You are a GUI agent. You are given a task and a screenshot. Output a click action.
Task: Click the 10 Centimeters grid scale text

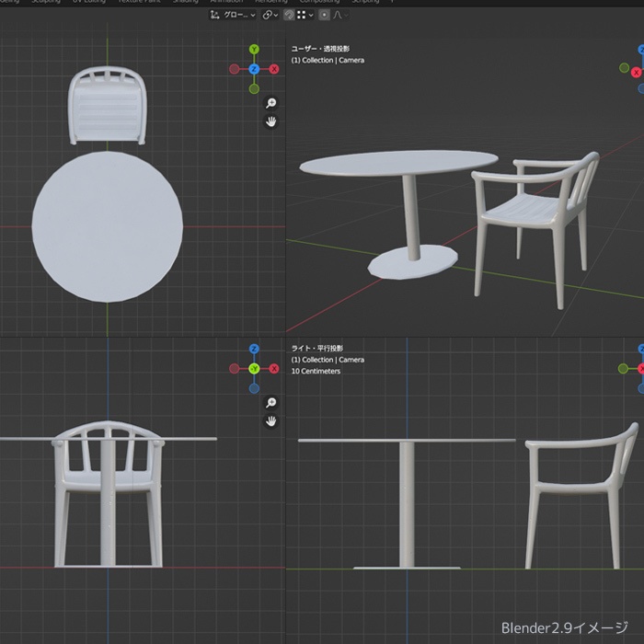316,371
